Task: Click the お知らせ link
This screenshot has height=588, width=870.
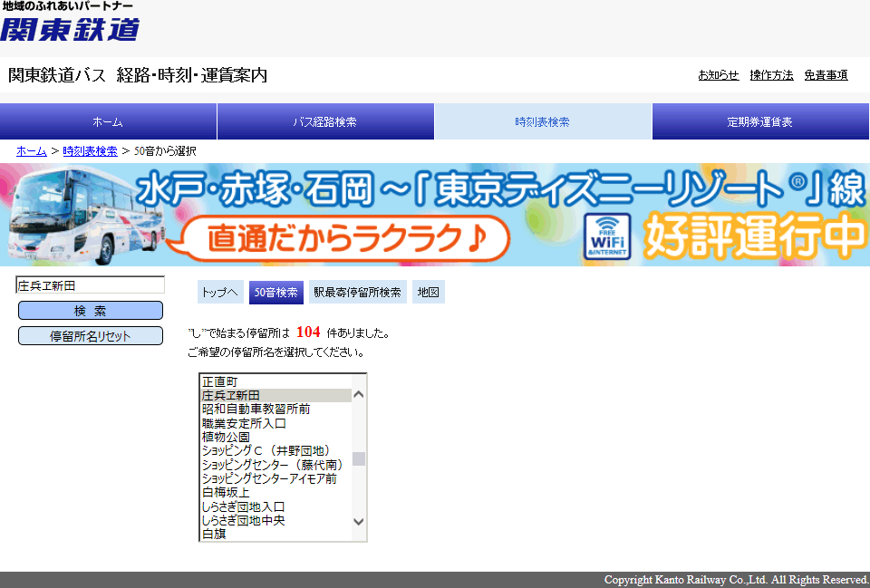Action: coord(718,75)
